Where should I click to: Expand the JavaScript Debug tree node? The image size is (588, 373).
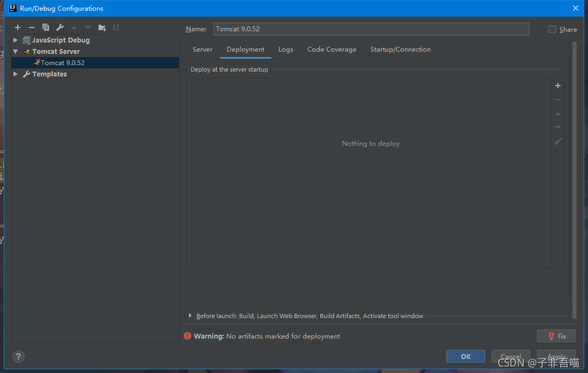[x=16, y=40]
